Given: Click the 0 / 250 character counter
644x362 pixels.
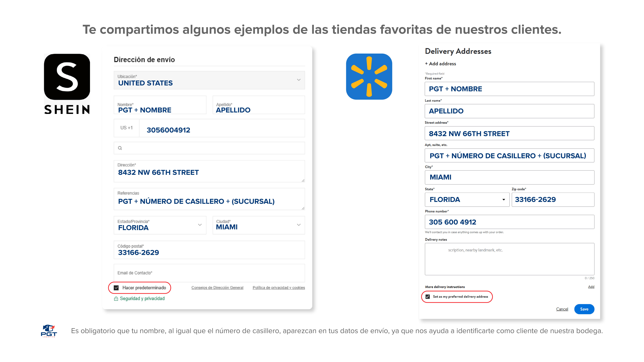Looking at the screenshot, I should pyautogui.click(x=590, y=278).
